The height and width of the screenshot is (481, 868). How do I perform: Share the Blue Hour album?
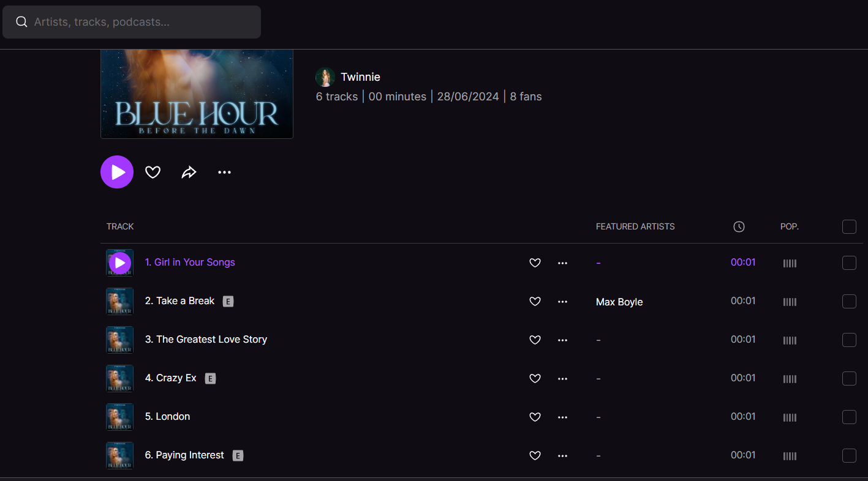coord(189,173)
